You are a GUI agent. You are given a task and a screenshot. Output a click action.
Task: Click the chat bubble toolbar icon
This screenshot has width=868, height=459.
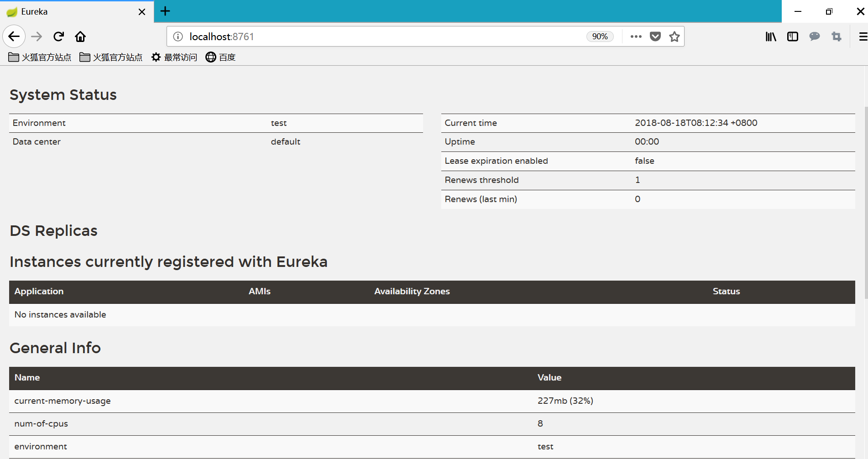click(815, 37)
